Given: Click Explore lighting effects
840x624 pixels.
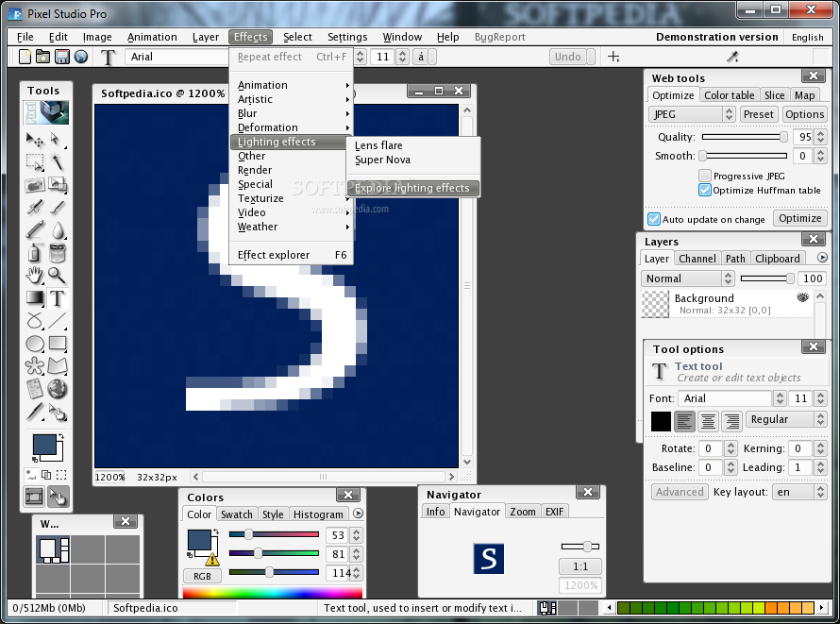Looking at the screenshot, I should (x=412, y=188).
